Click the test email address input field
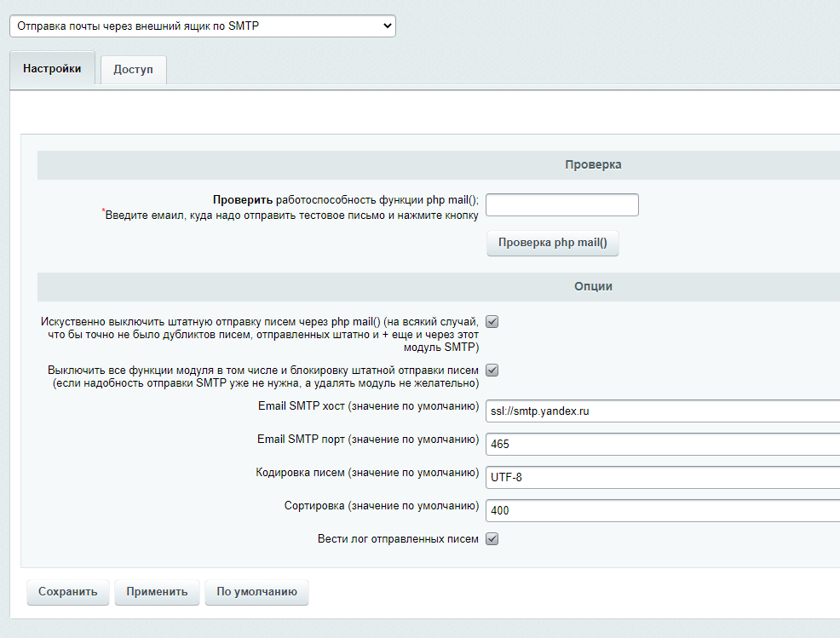Image resolution: width=840 pixels, height=638 pixels. click(x=561, y=205)
